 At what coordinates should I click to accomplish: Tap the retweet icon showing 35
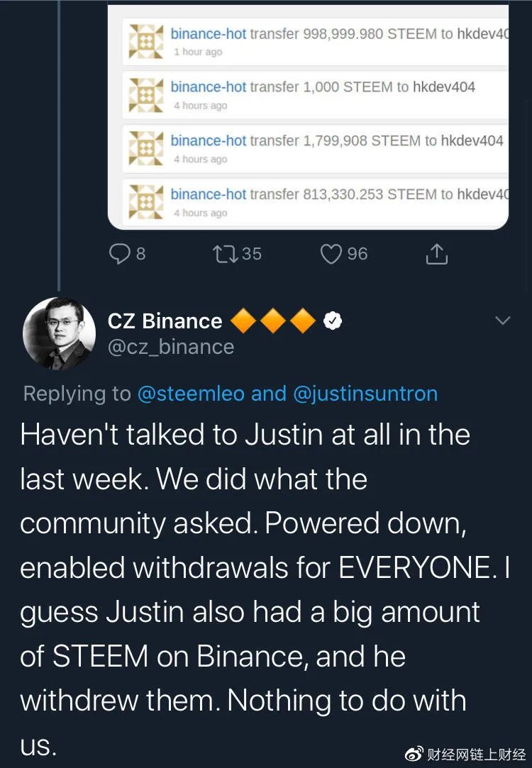point(226,254)
